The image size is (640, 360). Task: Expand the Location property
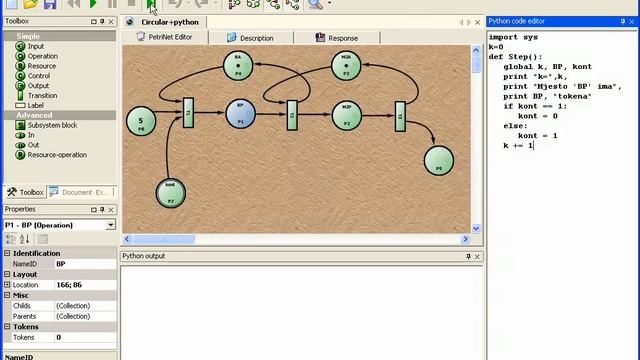click(7, 284)
